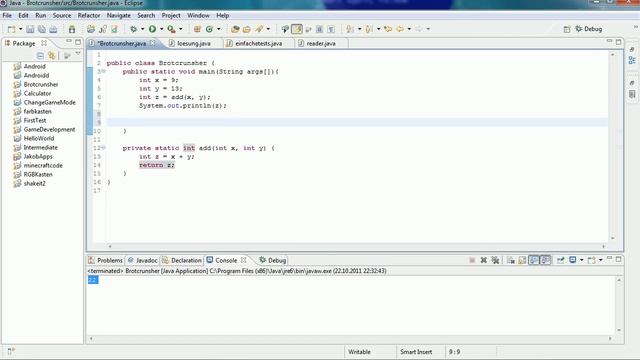Open the Open Console dropdown arrow
Screen dimensions: 640x360
point(600,260)
